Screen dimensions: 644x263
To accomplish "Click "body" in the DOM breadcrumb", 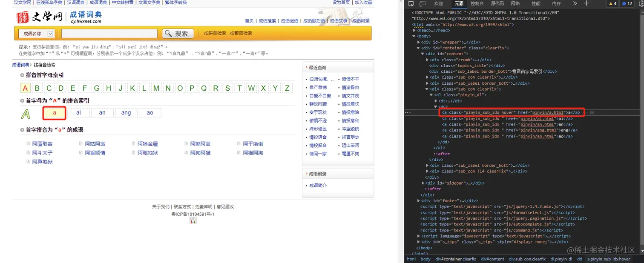I will tap(425, 259).
